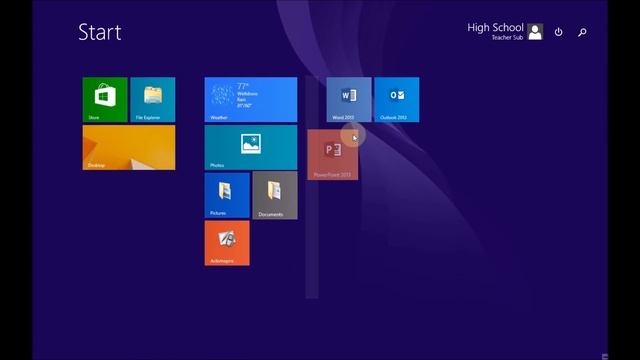This screenshot has width=640, height=360.
Task: Open the Store tile
Action: pyautogui.click(x=105, y=100)
